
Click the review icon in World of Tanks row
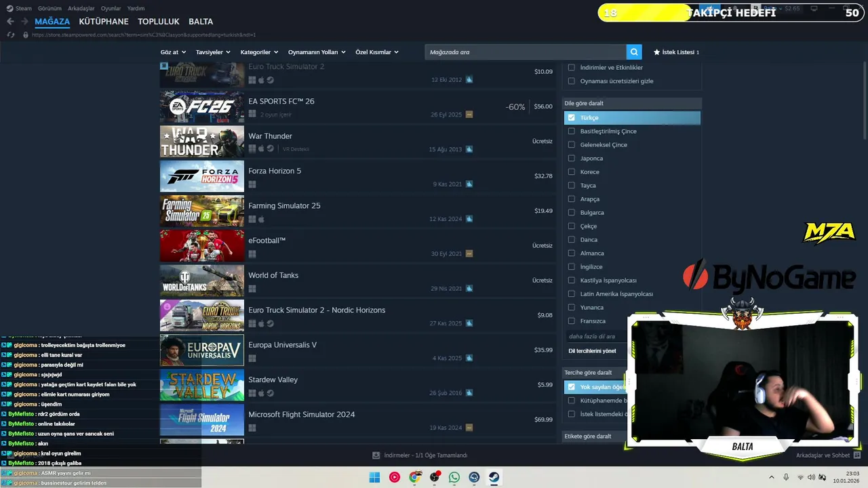[469, 289]
